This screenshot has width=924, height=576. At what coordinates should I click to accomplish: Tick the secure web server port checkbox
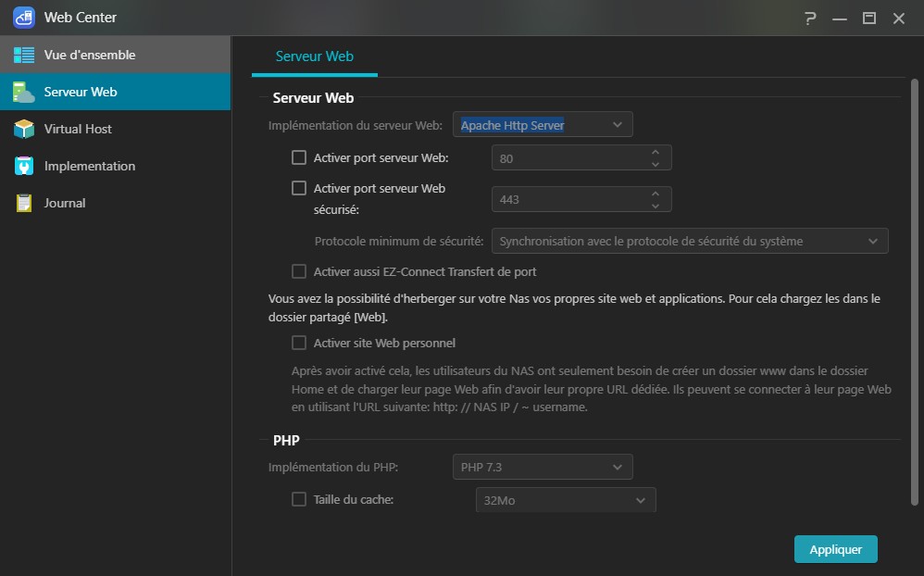point(299,188)
